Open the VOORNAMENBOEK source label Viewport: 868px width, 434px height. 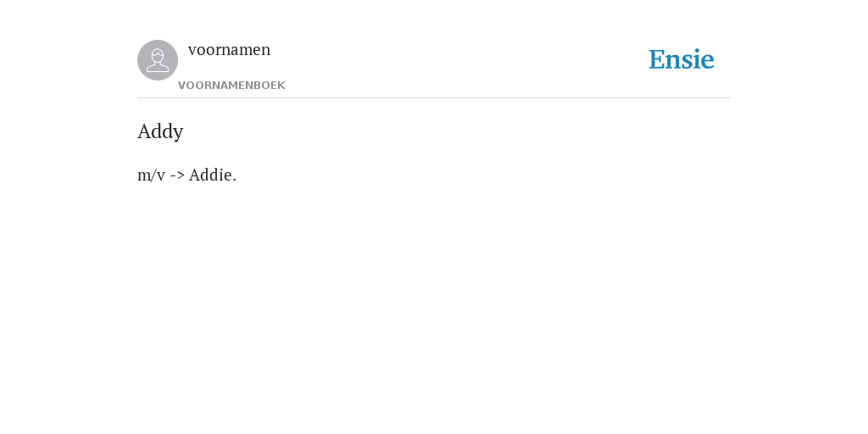tap(231, 86)
